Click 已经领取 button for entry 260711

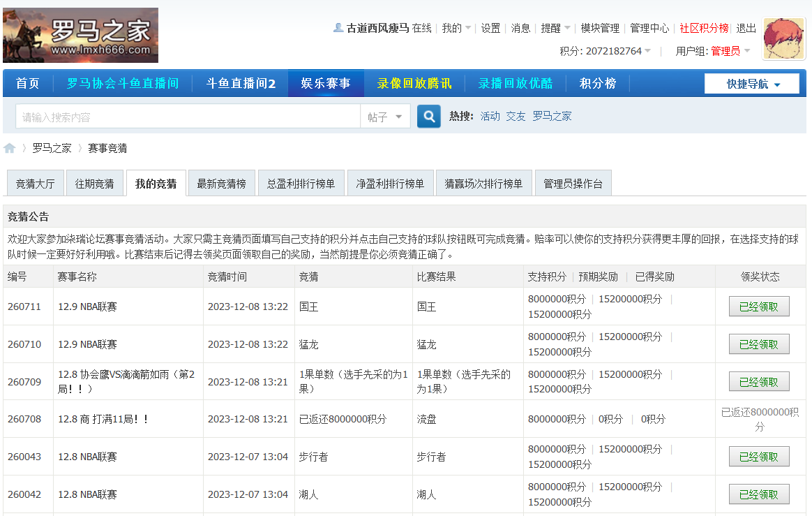tap(759, 306)
